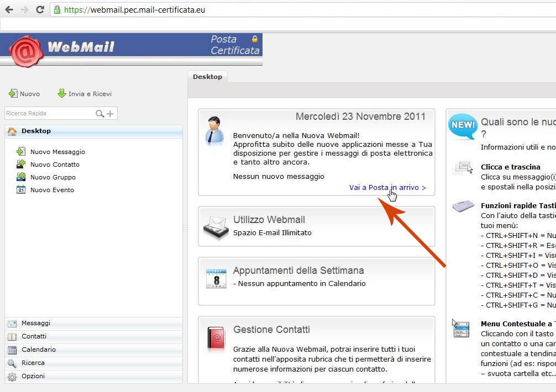Viewport: 556px width, 392px height.
Task: Click the WebMail red seal logo
Action: [25, 50]
